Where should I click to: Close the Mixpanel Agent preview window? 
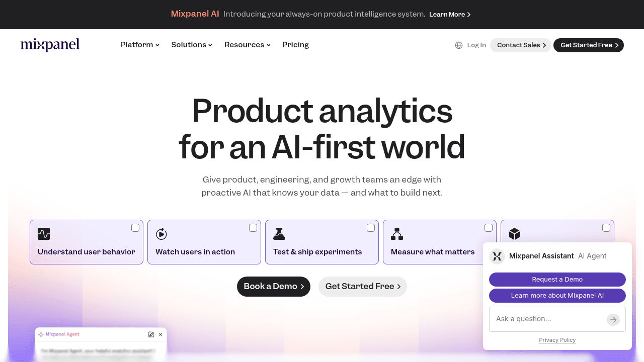click(160, 334)
